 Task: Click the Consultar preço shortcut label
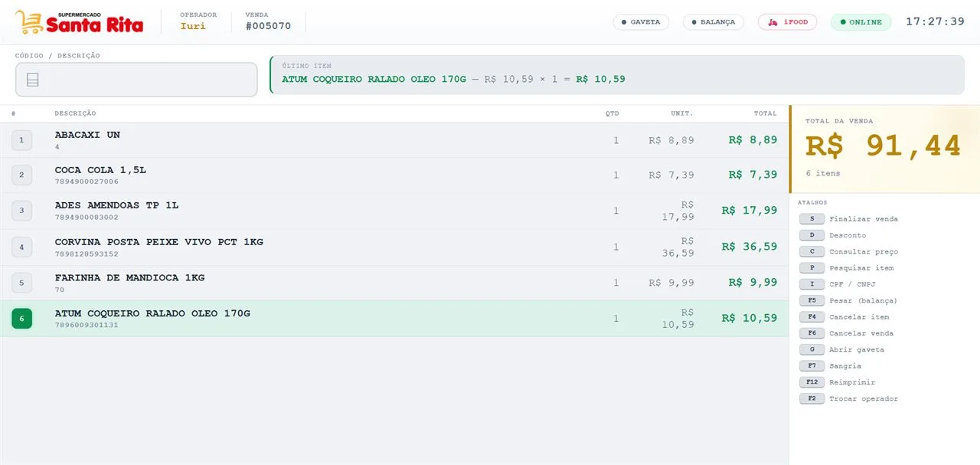pos(864,252)
